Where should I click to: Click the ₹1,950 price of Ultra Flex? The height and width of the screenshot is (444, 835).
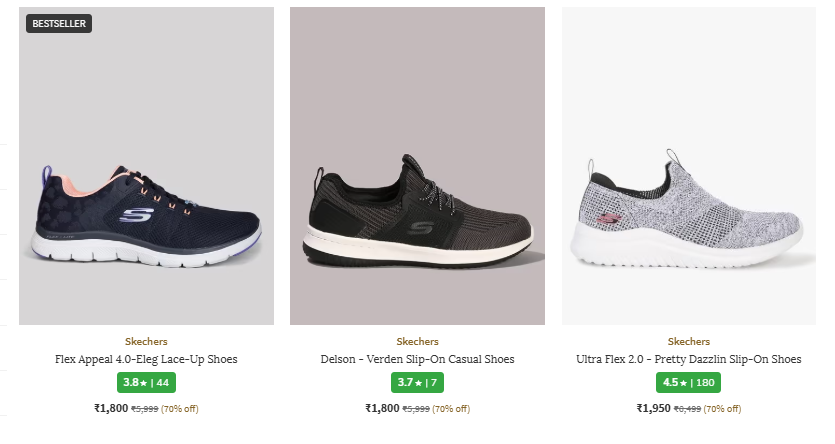click(654, 408)
